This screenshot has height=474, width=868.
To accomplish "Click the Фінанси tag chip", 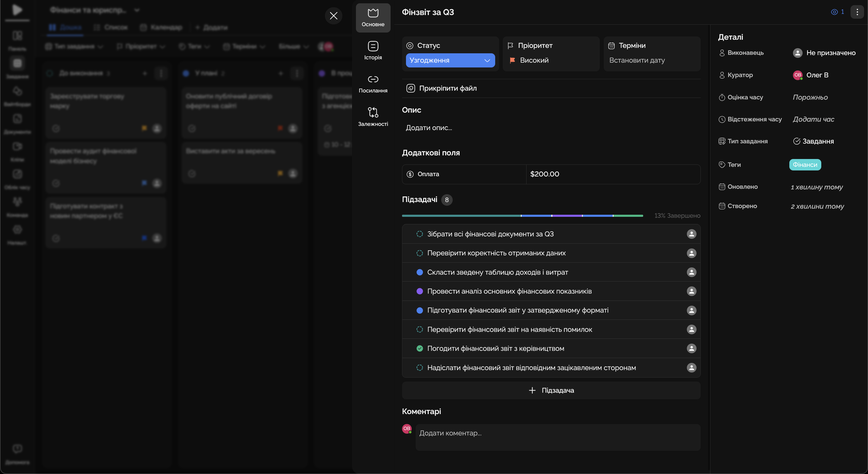I will [805, 165].
